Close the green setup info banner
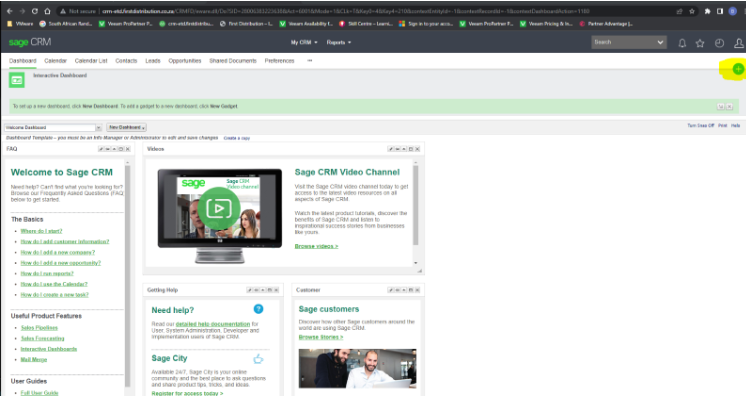The height and width of the screenshot is (404, 746). point(729,107)
